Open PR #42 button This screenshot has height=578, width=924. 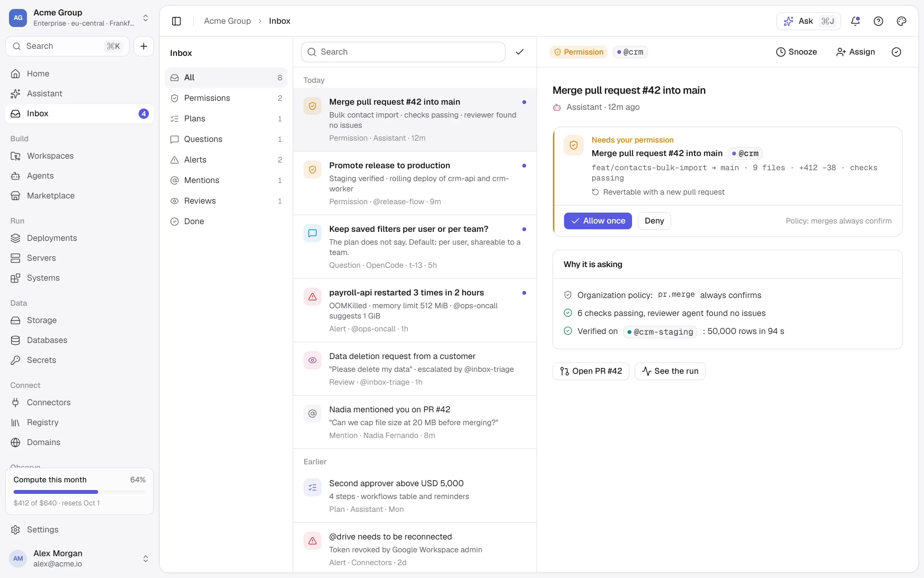coord(591,371)
